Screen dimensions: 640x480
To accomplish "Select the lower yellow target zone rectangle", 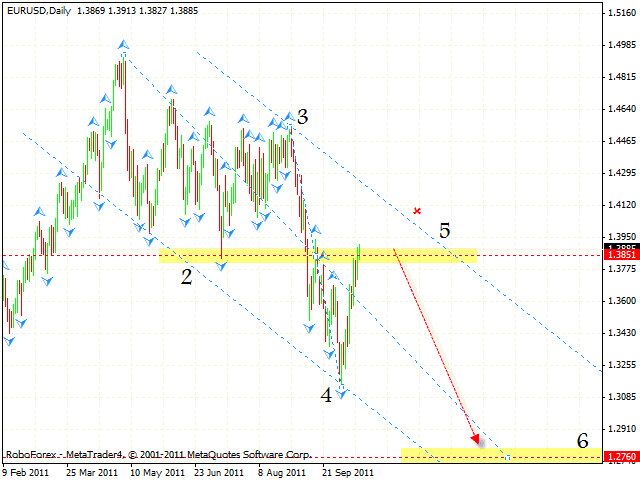I will coord(500,455).
